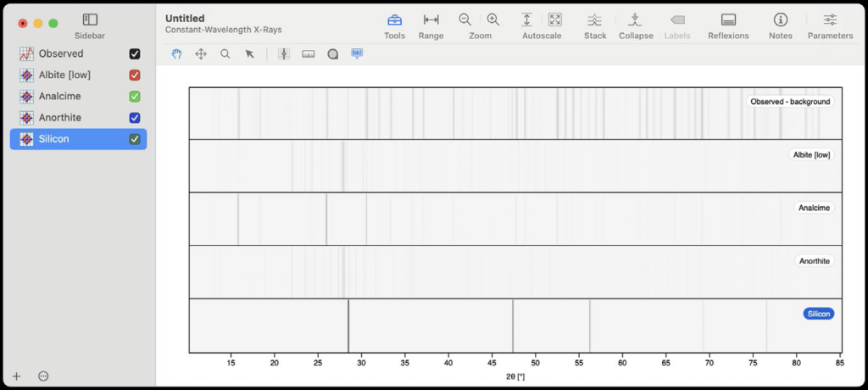Stack the diffraction patterns
The image size is (868, 390).
point(595,20)
